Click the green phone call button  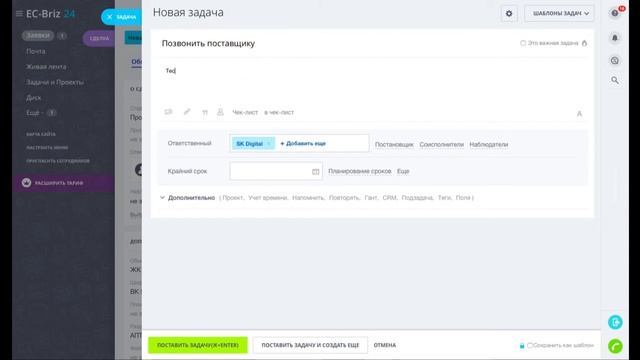tap(615, 346)
